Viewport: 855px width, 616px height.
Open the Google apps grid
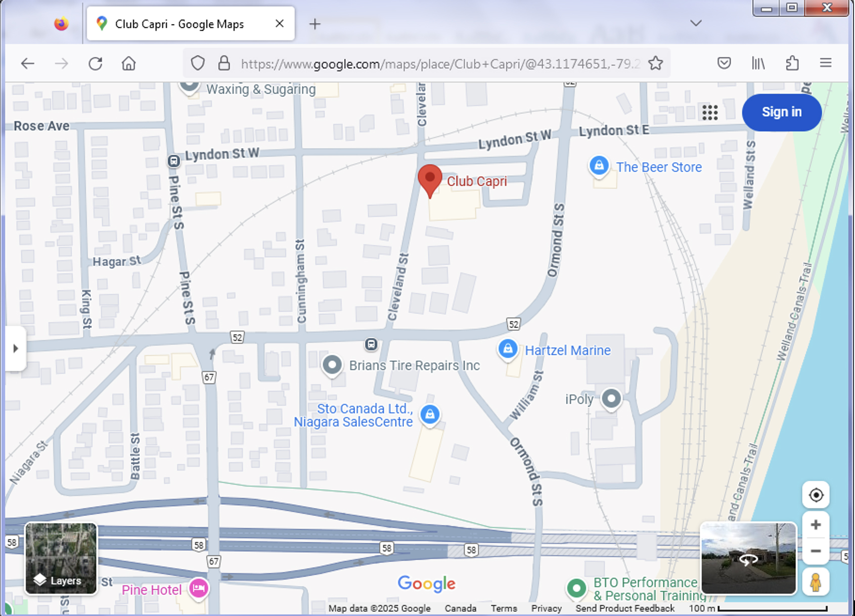pyautogui.click(x=710, y=112)
